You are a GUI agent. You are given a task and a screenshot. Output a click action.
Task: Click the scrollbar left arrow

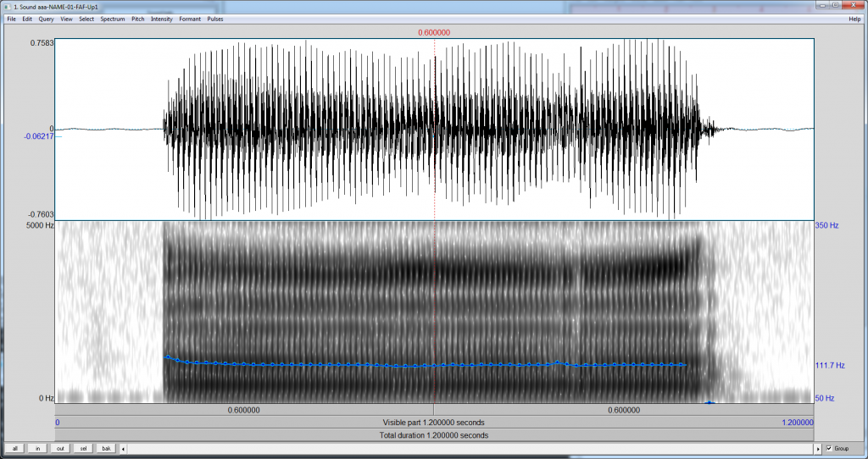[x=123, y=449]
